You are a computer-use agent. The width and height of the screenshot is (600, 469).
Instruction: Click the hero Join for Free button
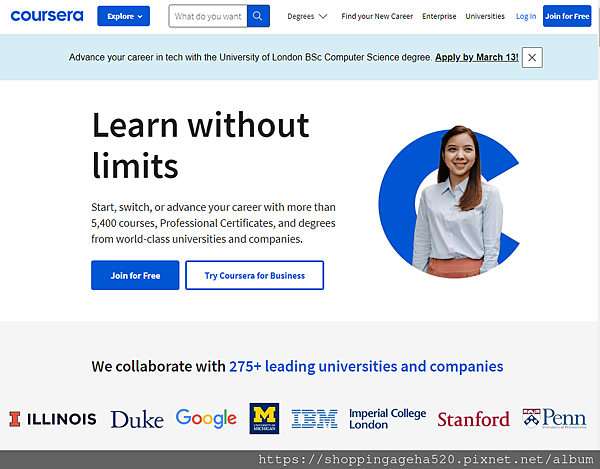point(135,275)
